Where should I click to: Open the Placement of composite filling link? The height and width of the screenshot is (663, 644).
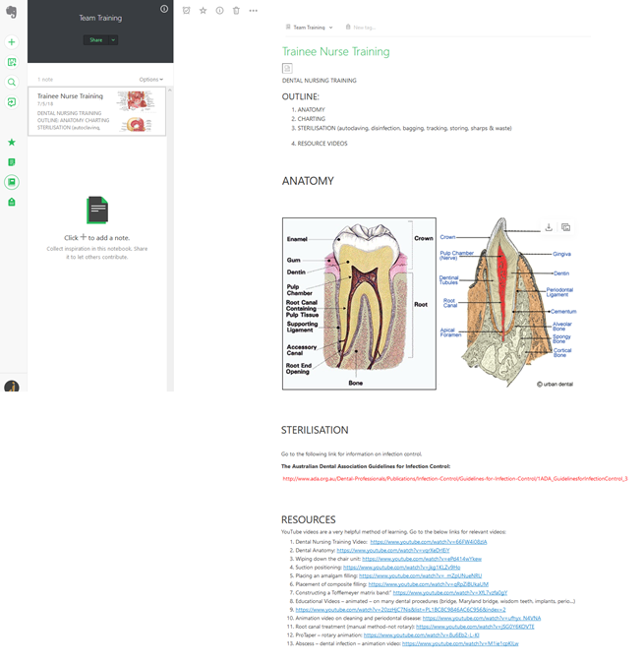tap(429, 584)
